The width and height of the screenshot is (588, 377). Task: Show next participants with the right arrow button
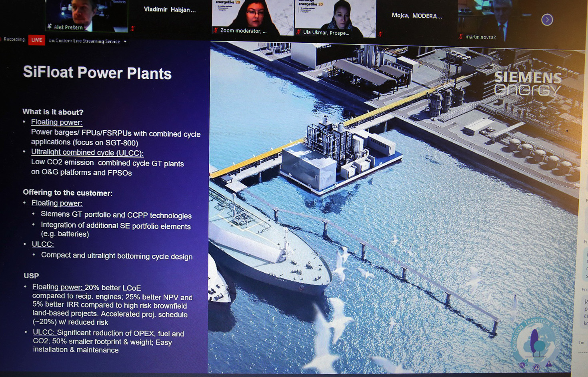(x=547, y=20)
